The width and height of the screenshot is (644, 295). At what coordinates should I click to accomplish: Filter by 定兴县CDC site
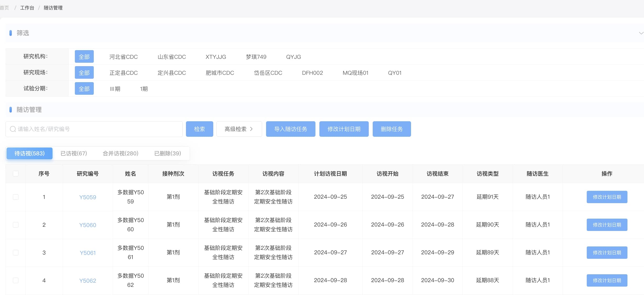click(x=172, y=73)
